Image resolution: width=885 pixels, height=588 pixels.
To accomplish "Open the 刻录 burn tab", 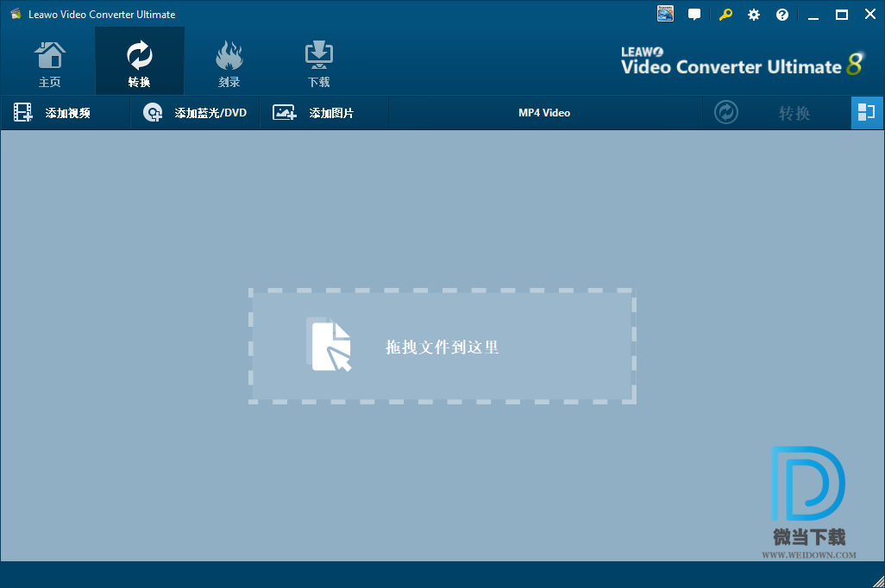I will tap(229, 63).
